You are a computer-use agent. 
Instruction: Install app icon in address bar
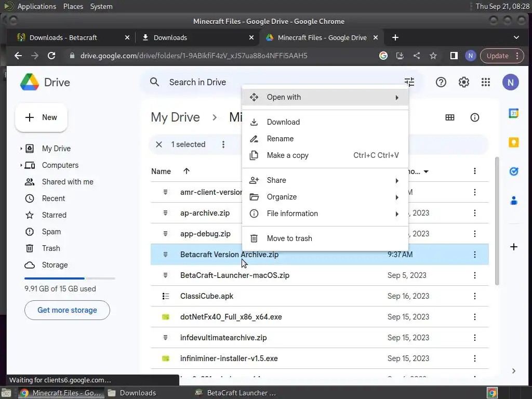[x=400, y=56]
